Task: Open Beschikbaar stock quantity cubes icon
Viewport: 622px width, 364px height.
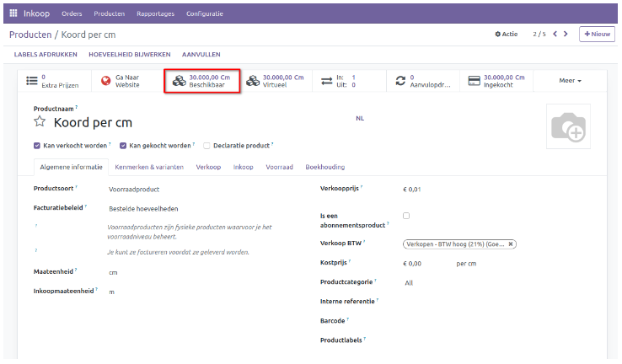Action: (179, 81)
